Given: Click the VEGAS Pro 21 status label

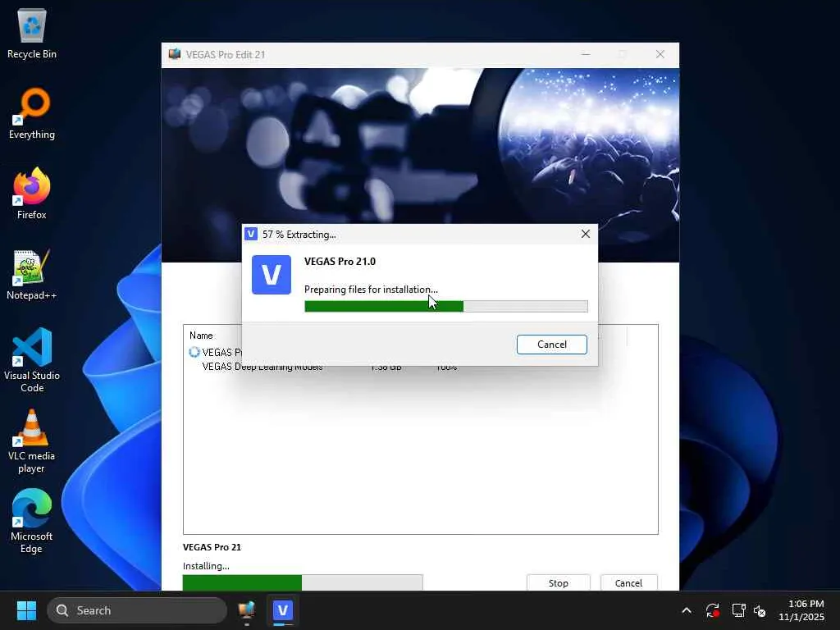Looking at the screenshot, I should tap(212, 547).
